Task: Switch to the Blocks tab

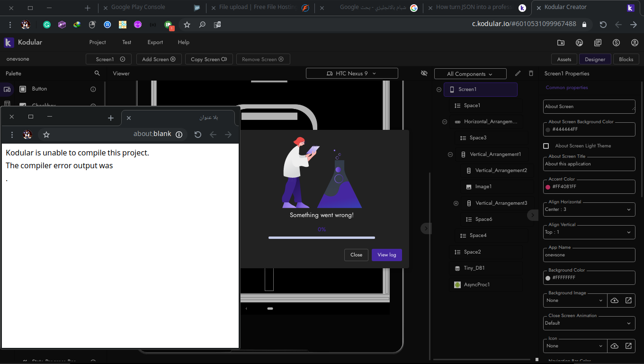Action: pyautogui.click(x=626, y=59)
